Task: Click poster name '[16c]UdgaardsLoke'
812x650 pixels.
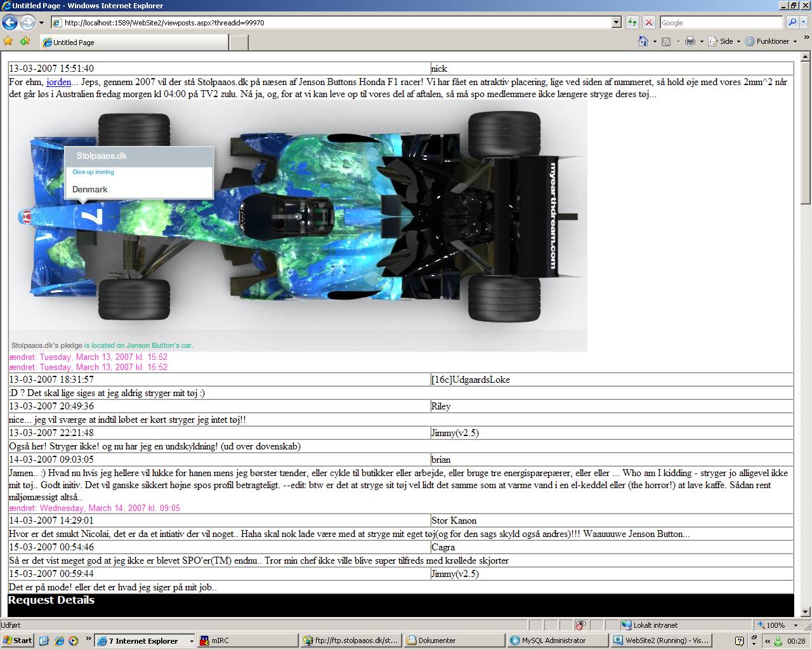Action: coord(471,380)
